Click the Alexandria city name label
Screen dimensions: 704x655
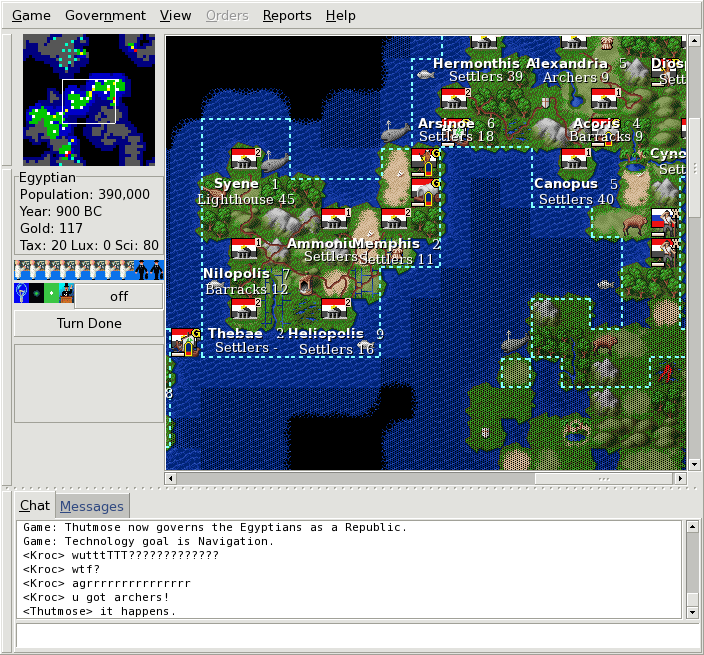click(x=567, y=63)
